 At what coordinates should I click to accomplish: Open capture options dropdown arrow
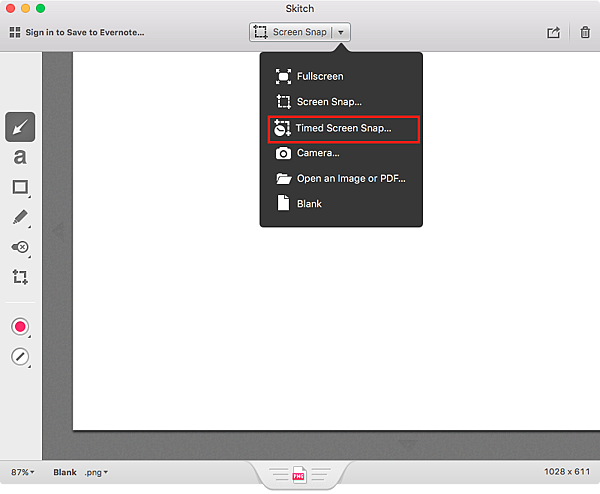click(341, 33)
